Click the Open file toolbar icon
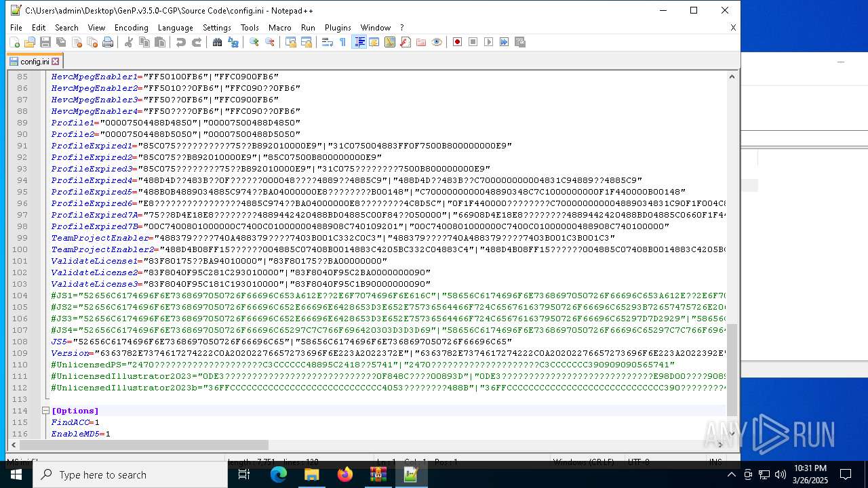 point(30,42)
